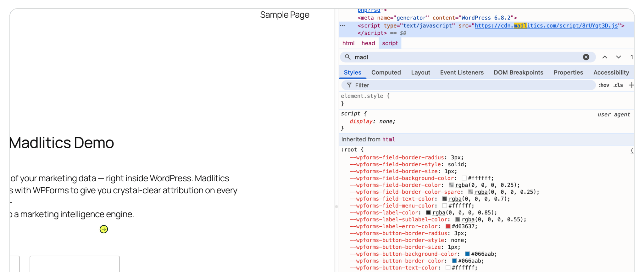The image size is (644, 272).
Task: Click the user agent stylesheet label
Action: click(x=614, y=115)
